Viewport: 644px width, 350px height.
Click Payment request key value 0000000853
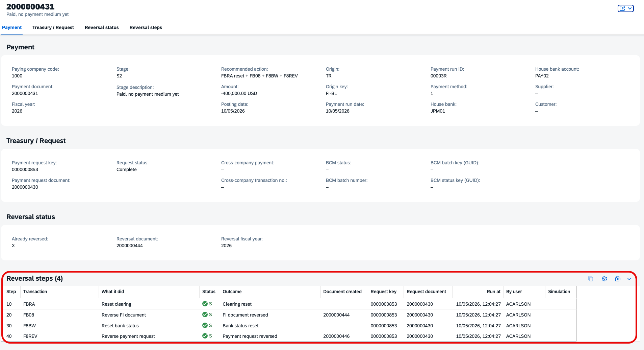pyautogui.click(x=25, y=169)
